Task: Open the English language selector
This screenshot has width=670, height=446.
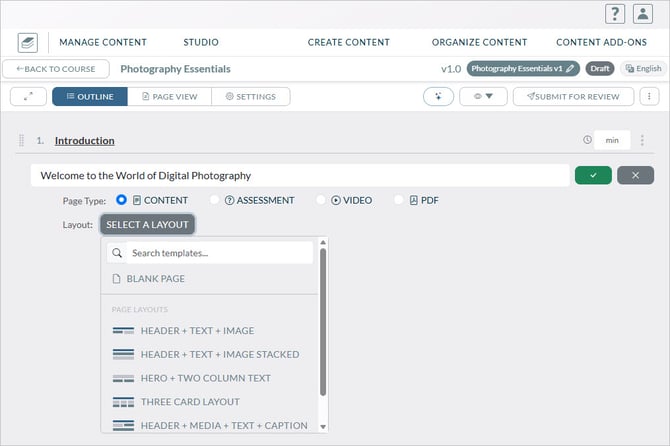Action: coord(643,69)
